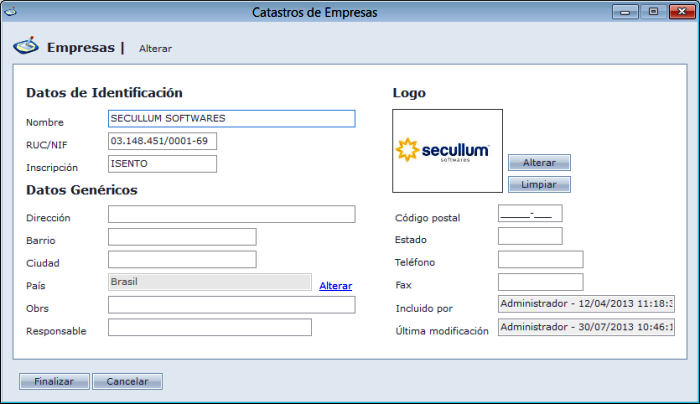Select the RUC/NIF input field
700x404 pixels.
pos(162,142)
